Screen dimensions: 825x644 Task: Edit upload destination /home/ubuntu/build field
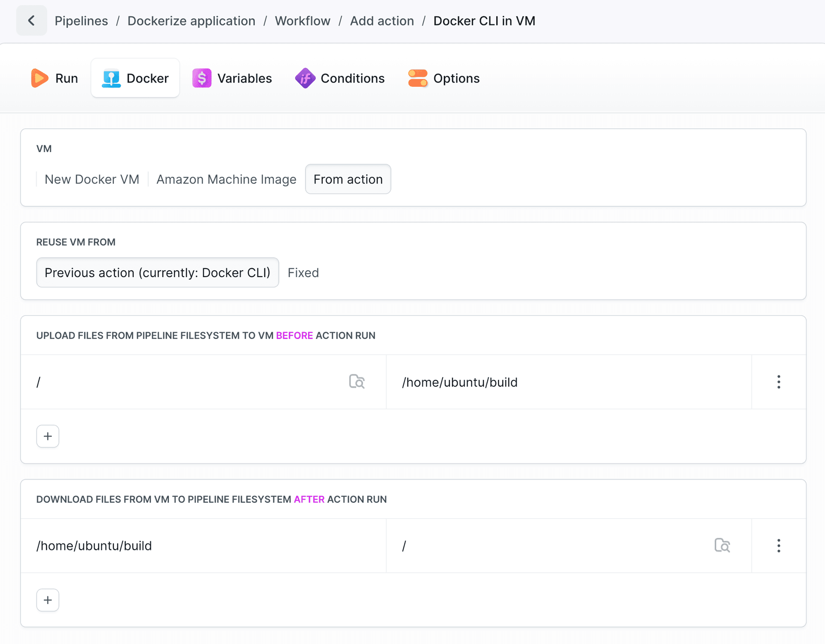[x=567, y=382]
